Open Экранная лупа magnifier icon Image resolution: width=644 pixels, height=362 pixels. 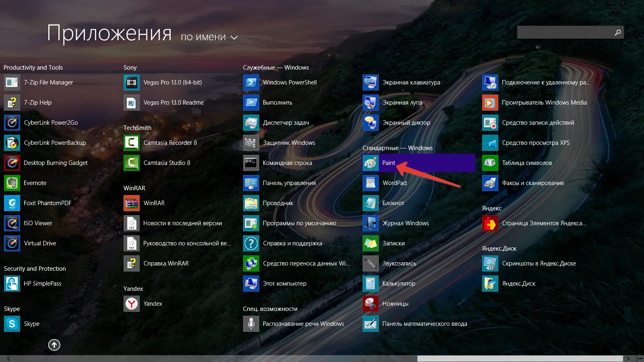point(371,103)
